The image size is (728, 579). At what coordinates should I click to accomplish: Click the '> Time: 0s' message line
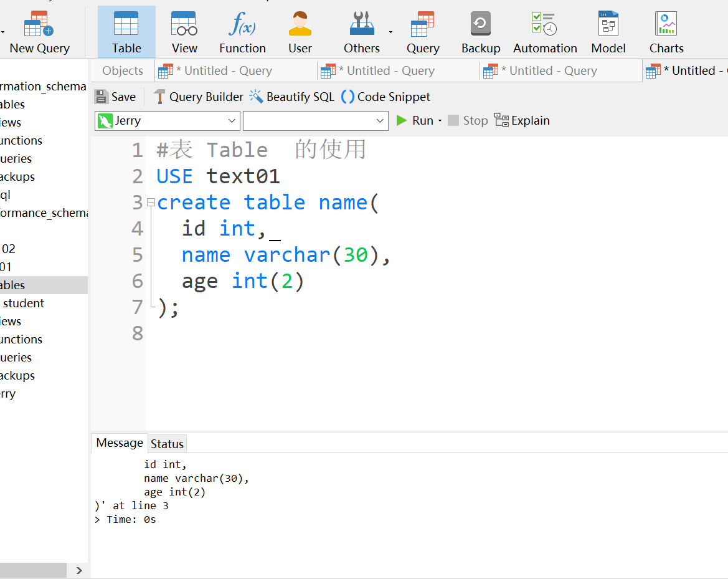point(125,520)
